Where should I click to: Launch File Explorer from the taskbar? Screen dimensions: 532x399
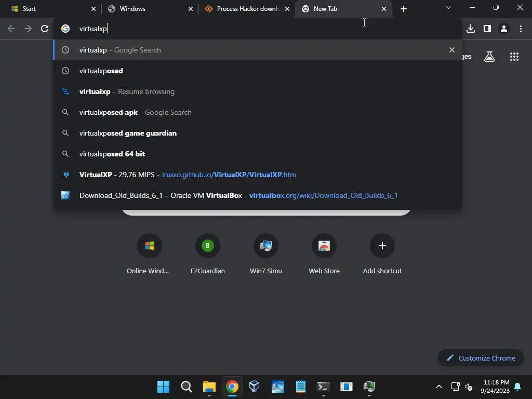(x=209, y=387)
